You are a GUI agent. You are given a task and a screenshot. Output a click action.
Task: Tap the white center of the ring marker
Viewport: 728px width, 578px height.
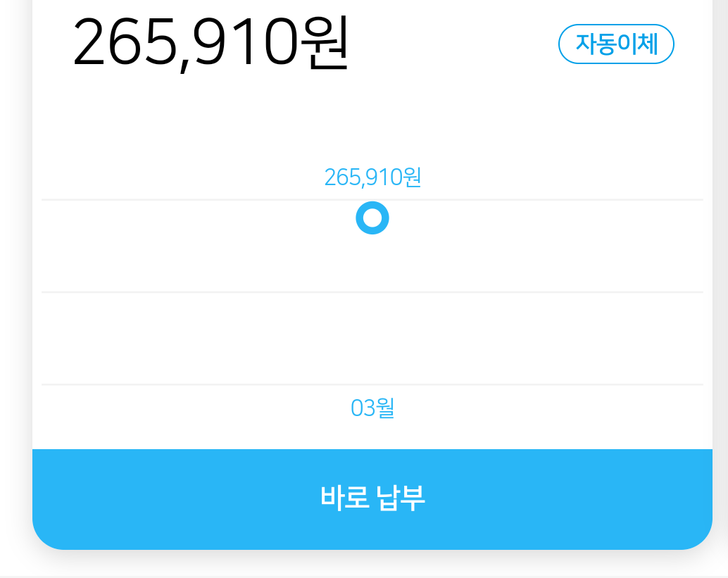coord(372,218)
